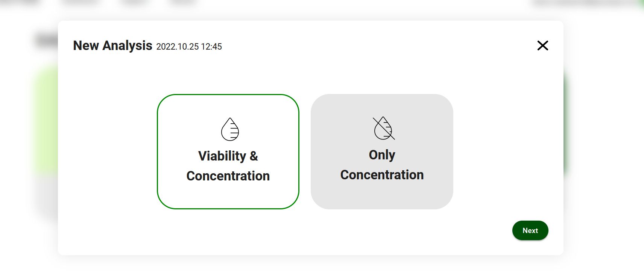Click the 'Only' text label

pos(382,155)
